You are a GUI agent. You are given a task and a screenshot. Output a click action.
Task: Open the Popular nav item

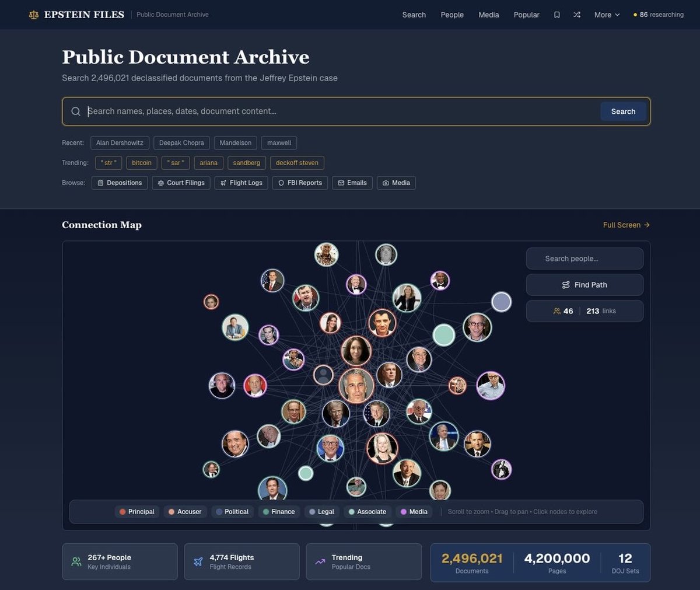click(x=527, y=15)
